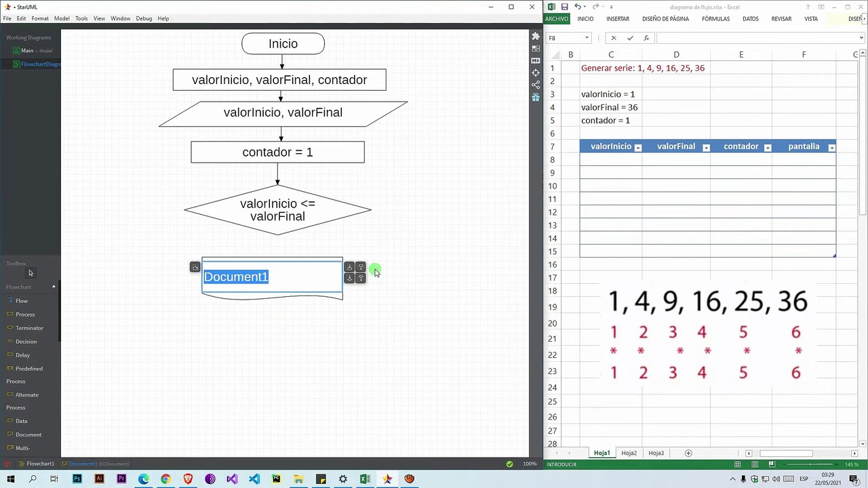Select the Terminator tool in Toolbox

29,328
